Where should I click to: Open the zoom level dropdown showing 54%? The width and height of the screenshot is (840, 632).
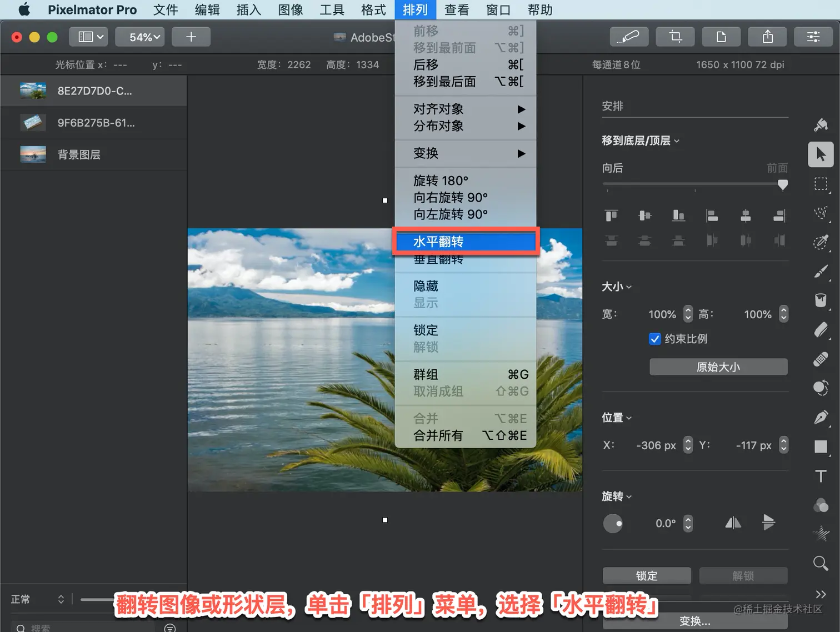139,37
